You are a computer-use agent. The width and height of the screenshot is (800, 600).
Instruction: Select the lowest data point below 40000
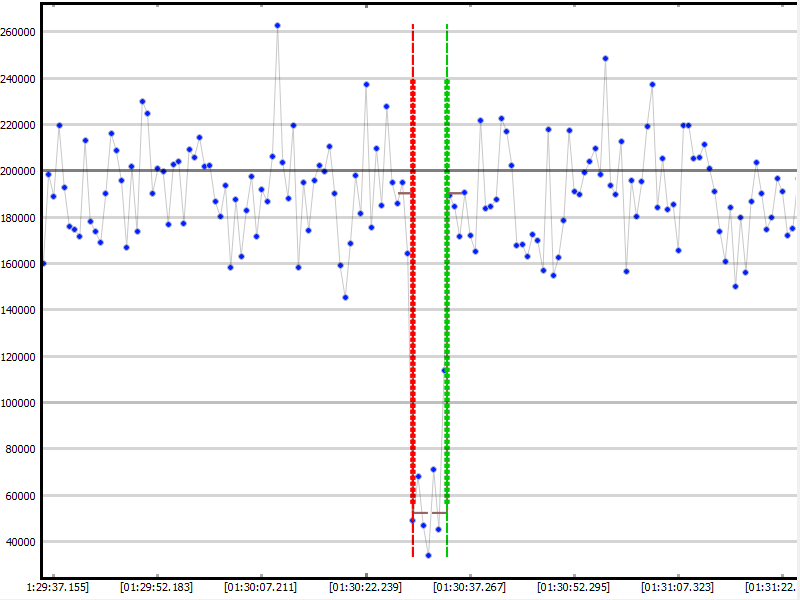tap(428, 555)
